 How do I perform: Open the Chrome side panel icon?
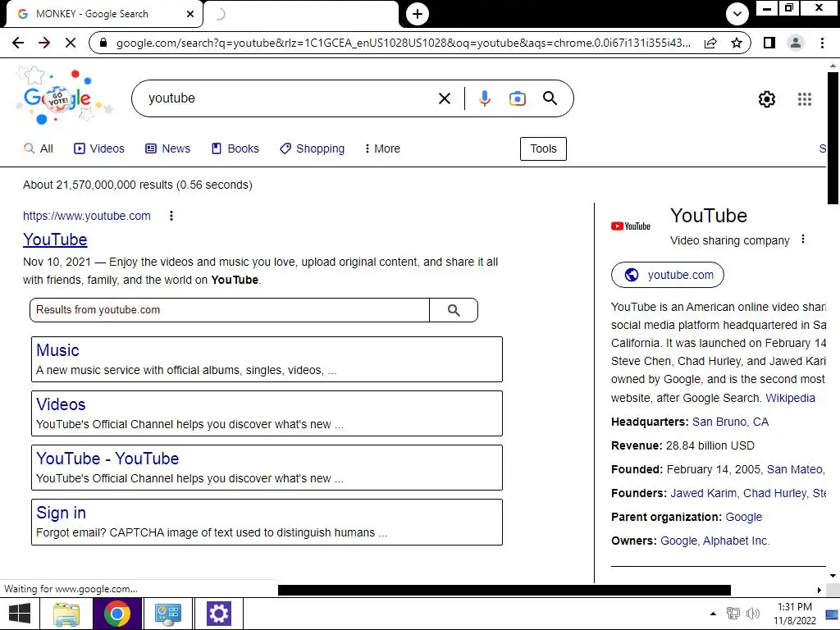(x=769, y=43)
